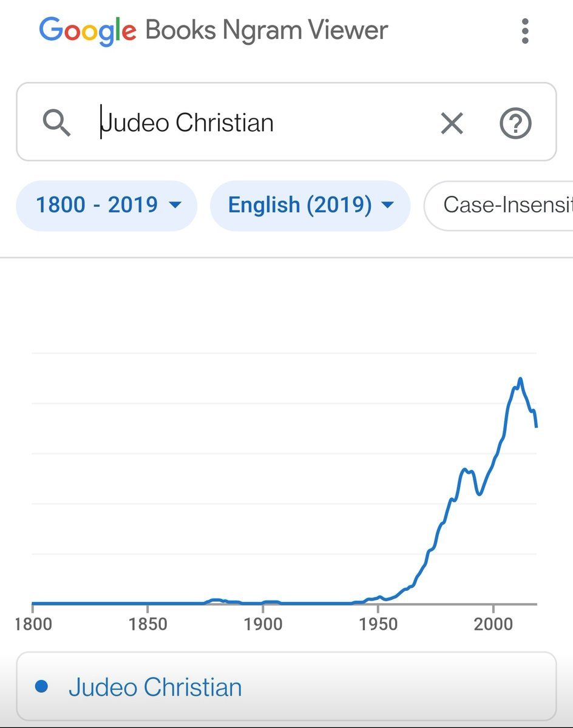Select the 1850 x-axis label
This screenshot has width=573, height=728.
pos(147,624)
